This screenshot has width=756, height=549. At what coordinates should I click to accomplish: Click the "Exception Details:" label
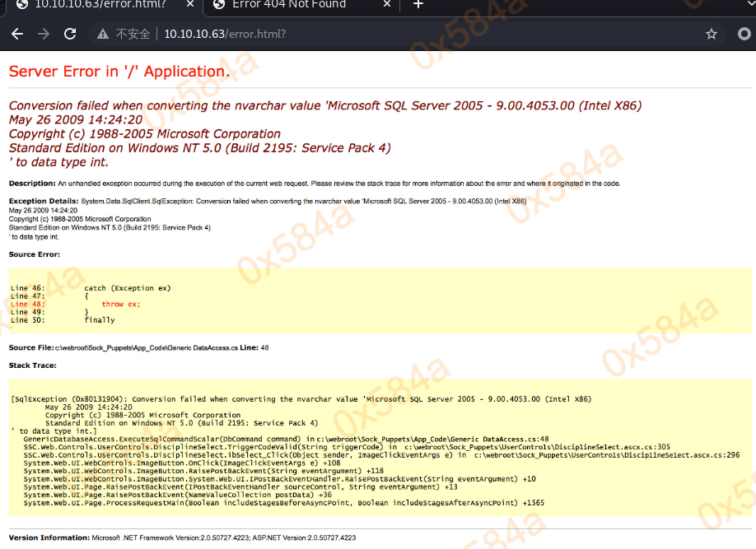(44, 201)
